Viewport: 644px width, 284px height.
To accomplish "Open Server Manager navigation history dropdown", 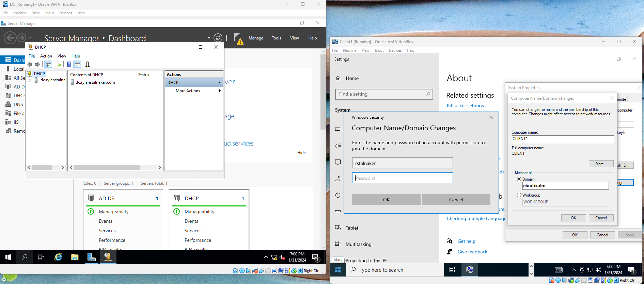I will tap(30, 38).
